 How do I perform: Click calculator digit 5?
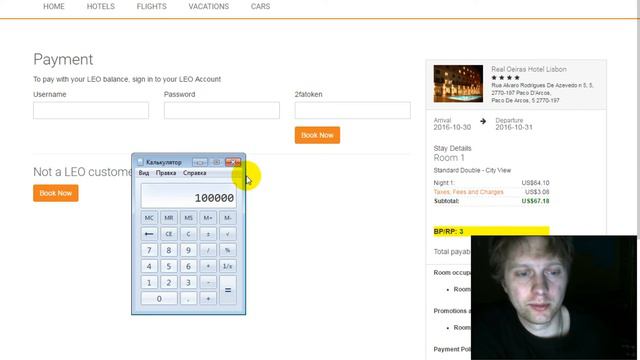click(169, 266)
